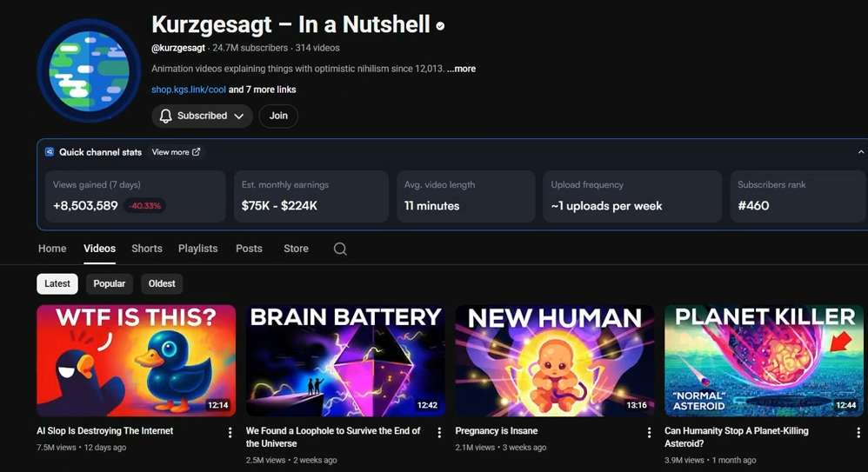Click the verified badge next to channel name
Viewport: 868px width, 472px height.
(x=440, y=26)
